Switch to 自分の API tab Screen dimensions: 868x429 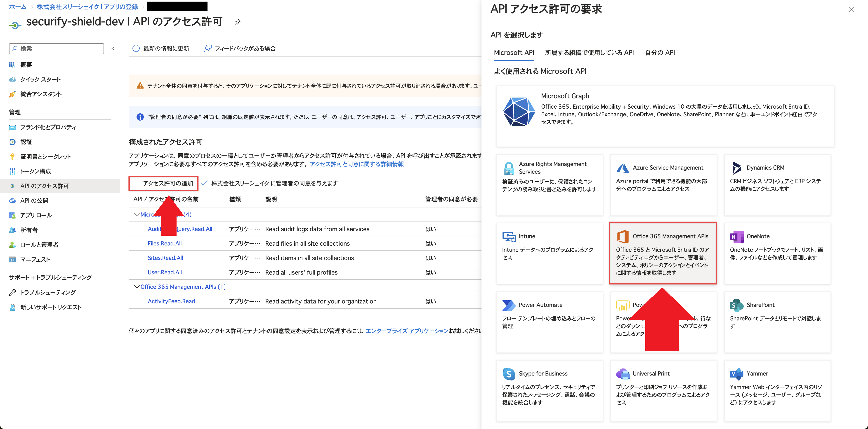tap(660, 52)
